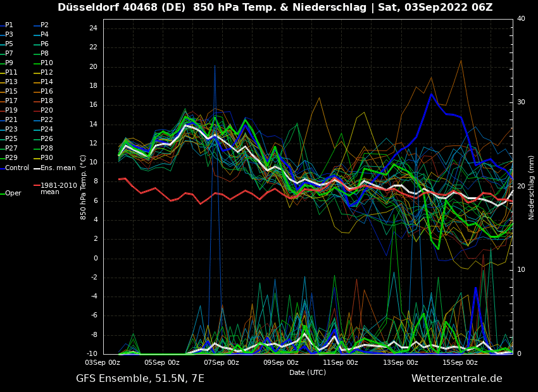Click the Control run legend entry
The image size is (538, 392).
point(17,168)
